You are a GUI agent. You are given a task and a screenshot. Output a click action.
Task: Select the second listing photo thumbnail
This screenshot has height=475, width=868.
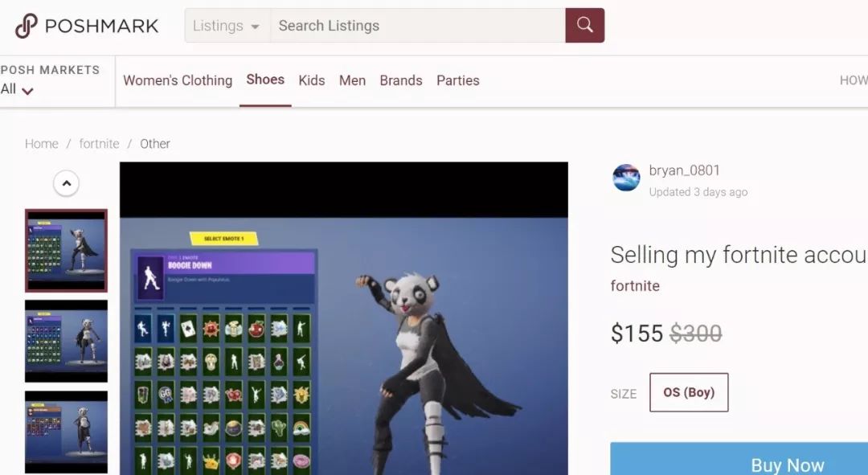(67, 341)
